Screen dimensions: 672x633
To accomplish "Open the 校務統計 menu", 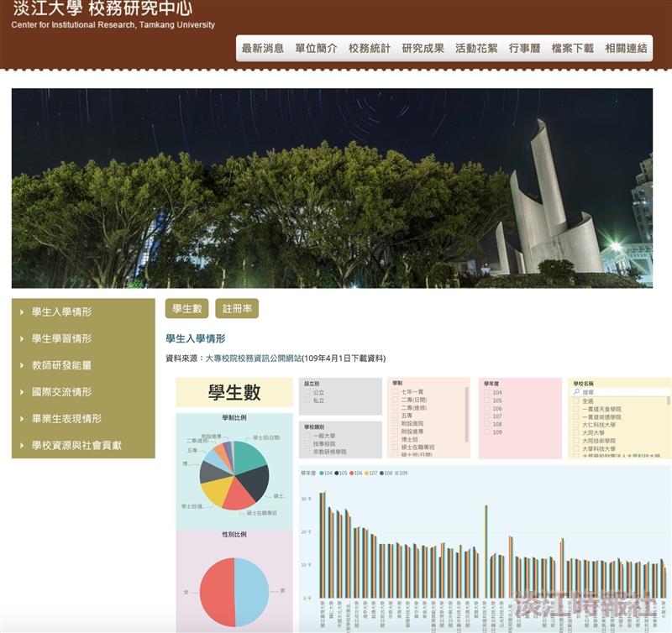I will pyautogui.click(x=370, y=49).
